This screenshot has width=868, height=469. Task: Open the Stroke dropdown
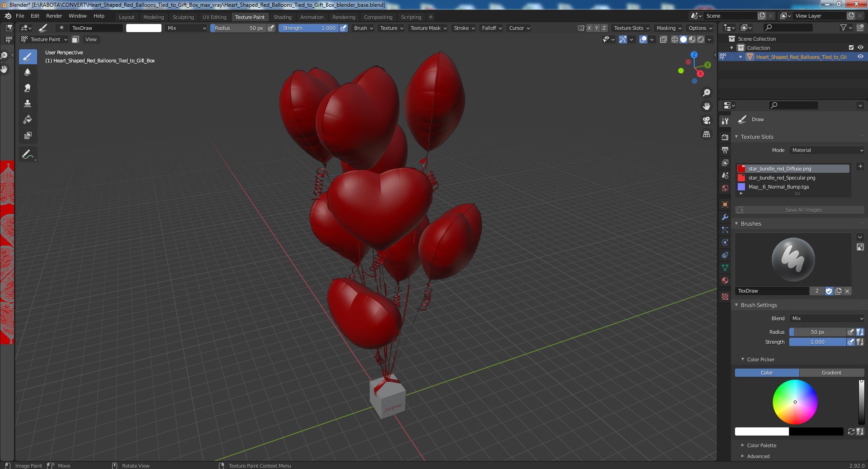464,28
